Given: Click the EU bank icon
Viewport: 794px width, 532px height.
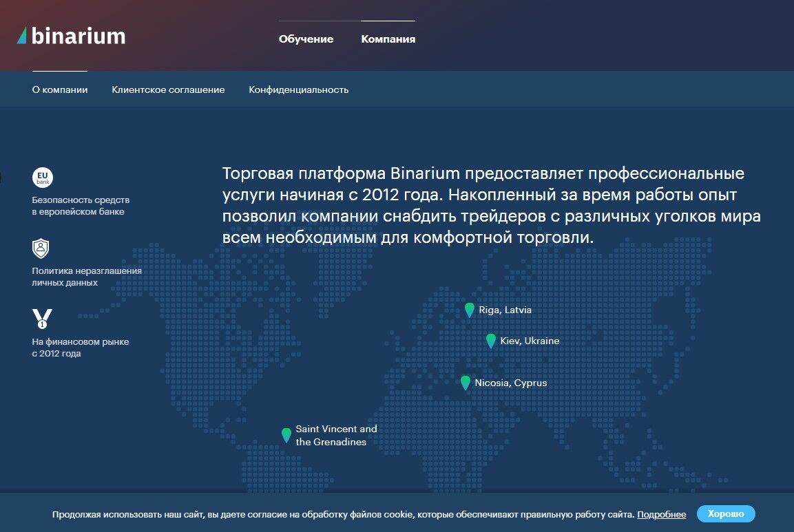Looking at the screenshot, I should click(x=43, y=178).
